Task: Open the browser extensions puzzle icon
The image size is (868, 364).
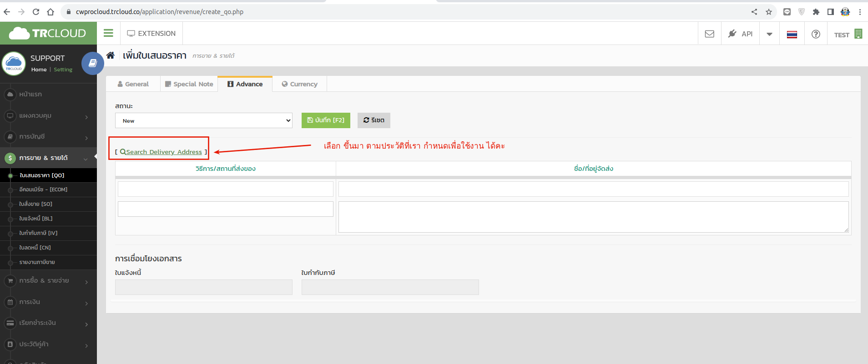Action: tap(816, 12)
